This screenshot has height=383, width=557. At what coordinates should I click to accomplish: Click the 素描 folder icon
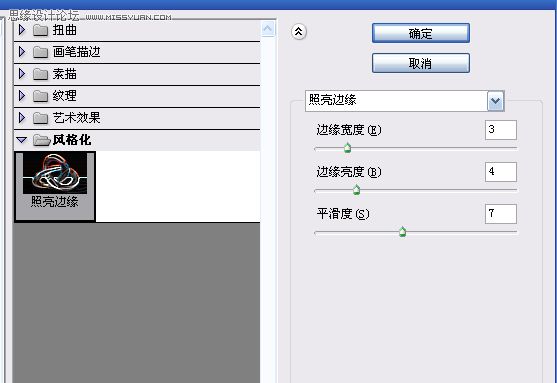tap(40, 74)
